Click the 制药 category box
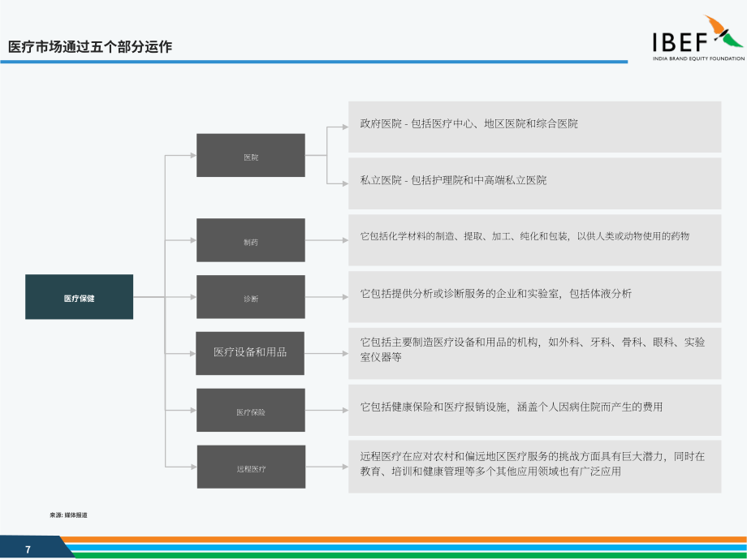The height and width of the screenshot is (560, 747). pyautogui.click(x=251, y=240)
